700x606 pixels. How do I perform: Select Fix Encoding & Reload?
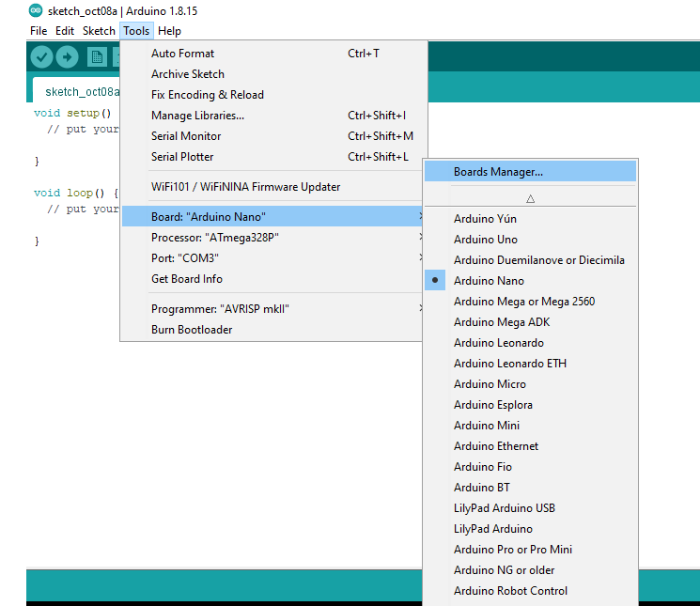272,95
